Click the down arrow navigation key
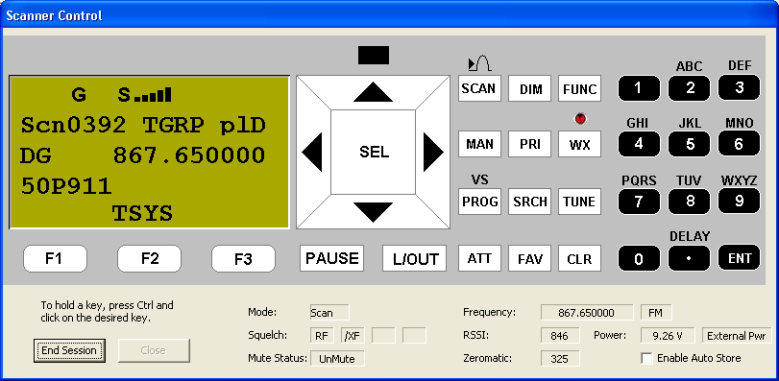This screenshot has width=779, height=381. pos(373,212)
